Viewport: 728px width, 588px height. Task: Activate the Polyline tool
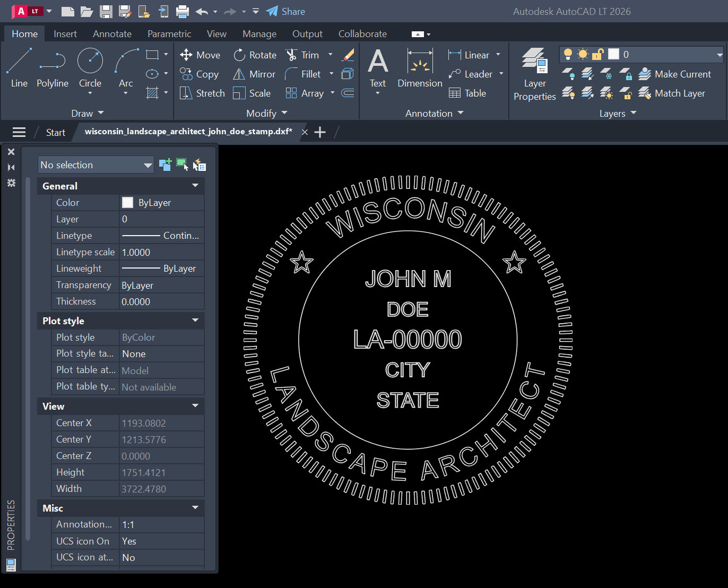point(53,68)
